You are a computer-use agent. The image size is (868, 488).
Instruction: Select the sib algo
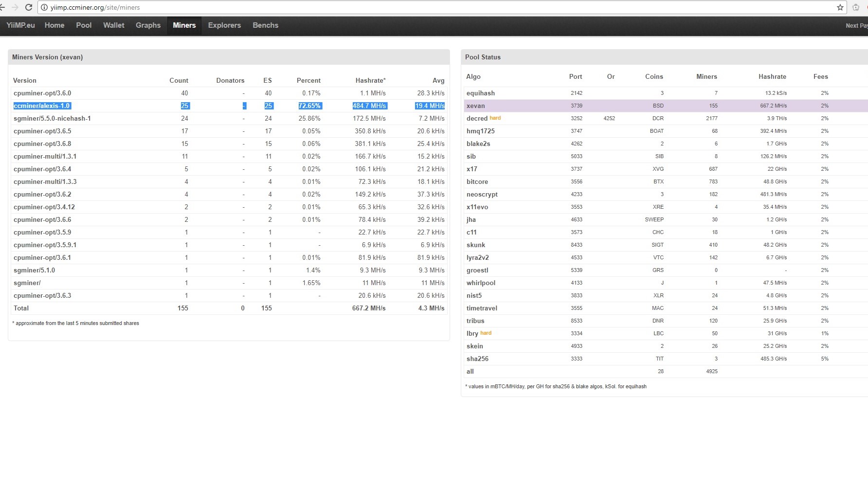[x=471, y=156]
